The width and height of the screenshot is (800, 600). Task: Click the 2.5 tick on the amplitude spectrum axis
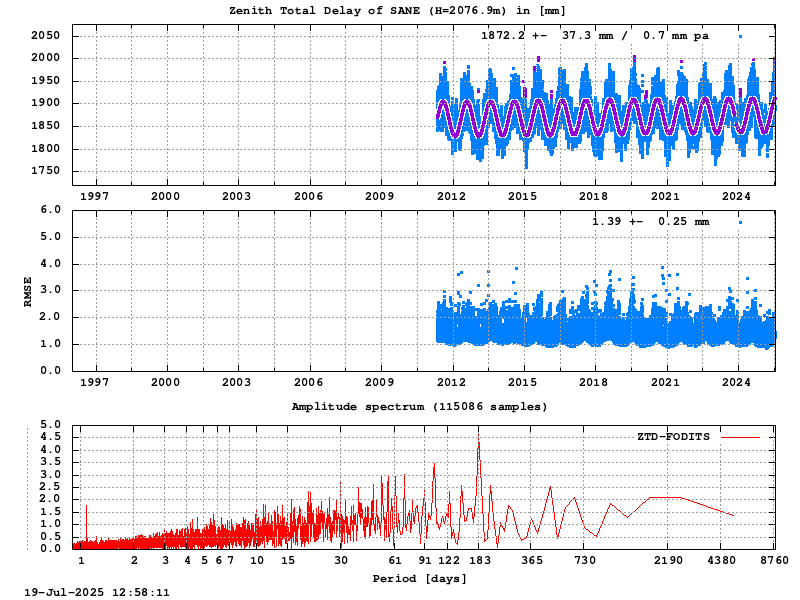[50, 487]
